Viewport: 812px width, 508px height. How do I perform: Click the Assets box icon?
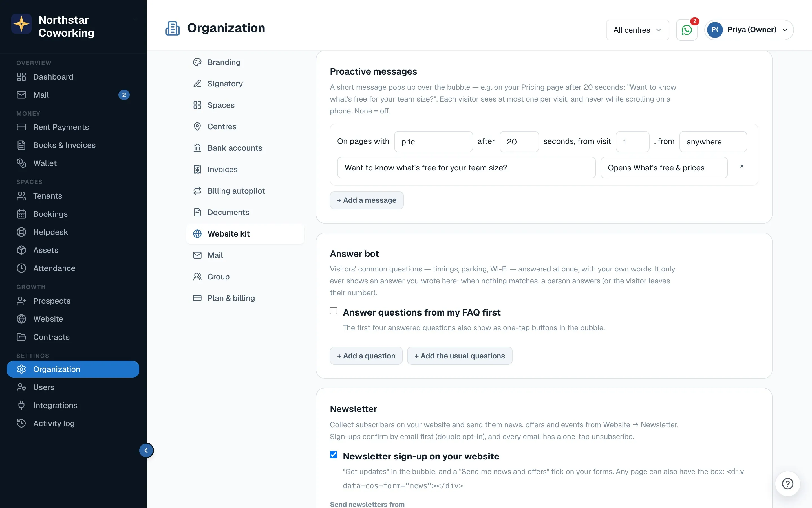[21, 250]
